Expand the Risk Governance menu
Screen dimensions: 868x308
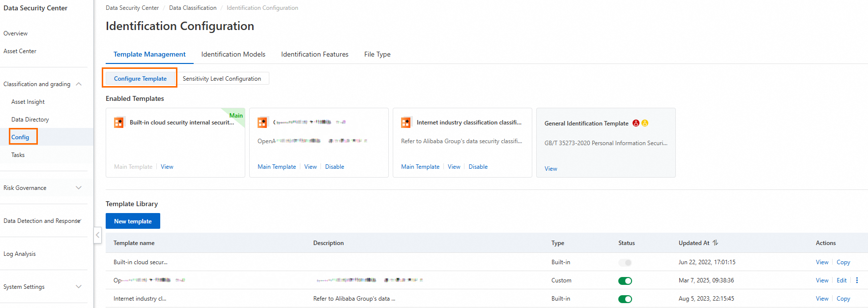79,188
